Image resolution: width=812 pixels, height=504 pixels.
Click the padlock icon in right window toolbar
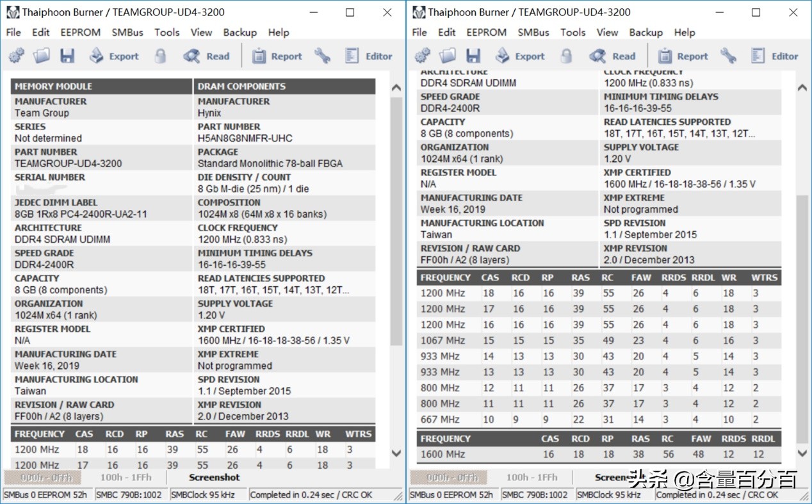tap(566, 56)
